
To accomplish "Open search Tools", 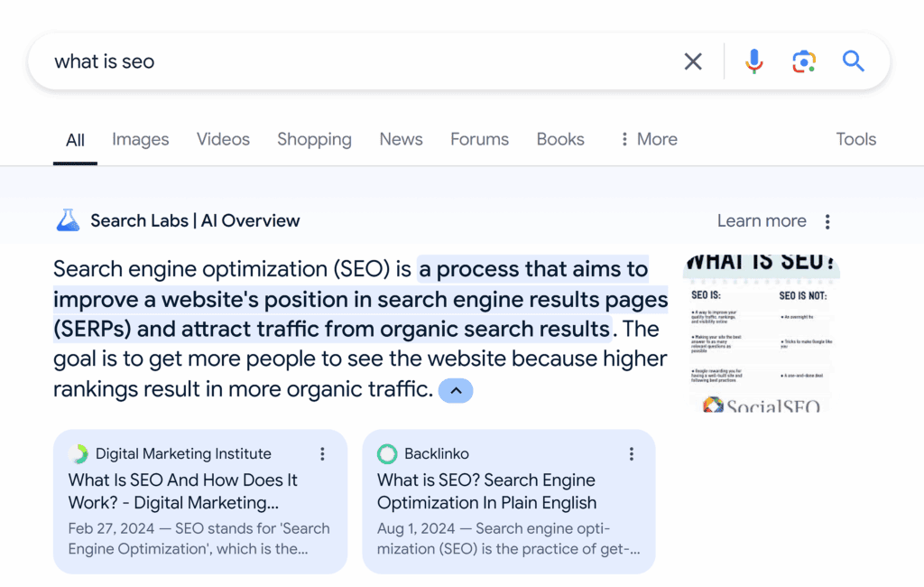I will pos(855,139).
